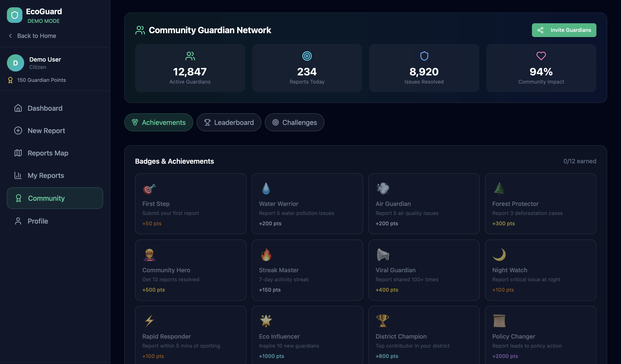Select the Water Warrior badge card
This screenshot has width=621, height=364.
click(x=307, y=204)
